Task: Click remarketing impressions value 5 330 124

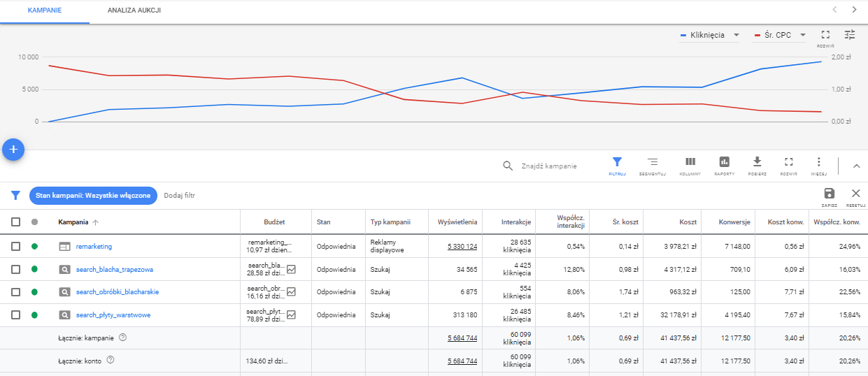Action: tap(462, 246)
